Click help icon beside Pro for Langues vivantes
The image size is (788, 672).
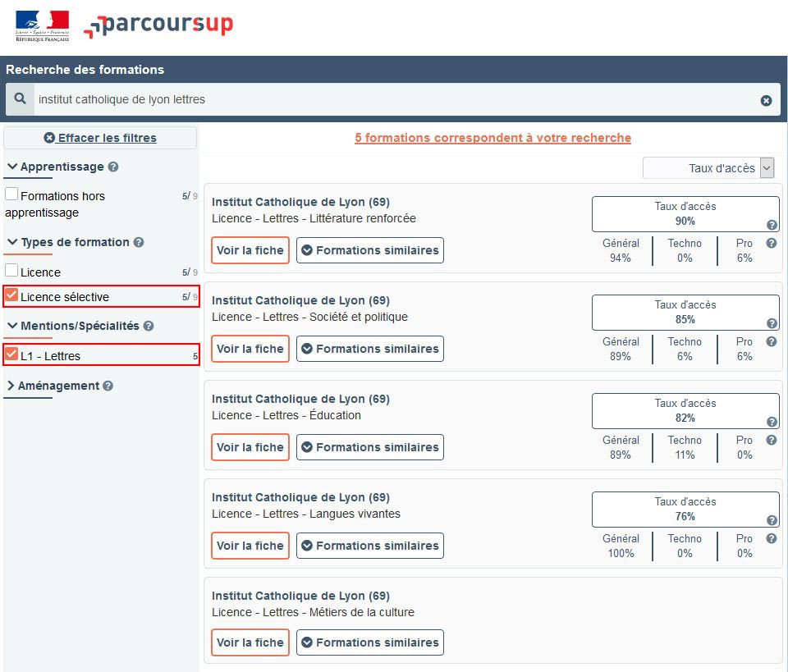click(x=772, y=538)
